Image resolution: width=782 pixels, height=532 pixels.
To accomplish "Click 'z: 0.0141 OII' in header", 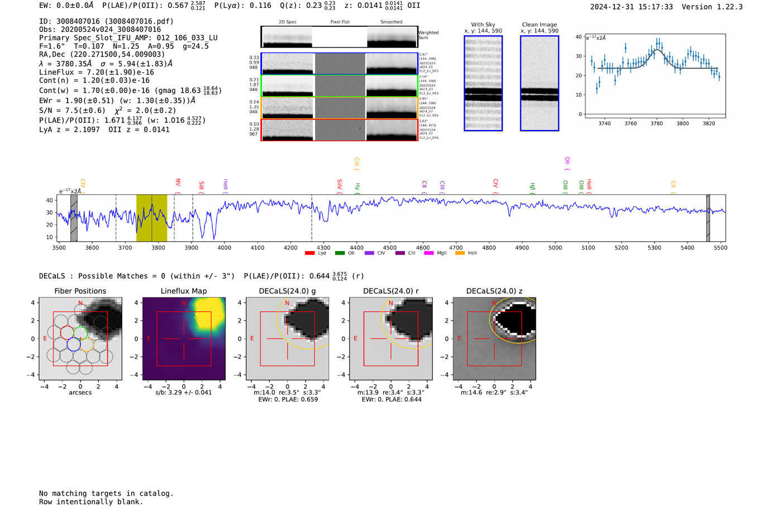I will pyautogui.click(x=382, y=5).
